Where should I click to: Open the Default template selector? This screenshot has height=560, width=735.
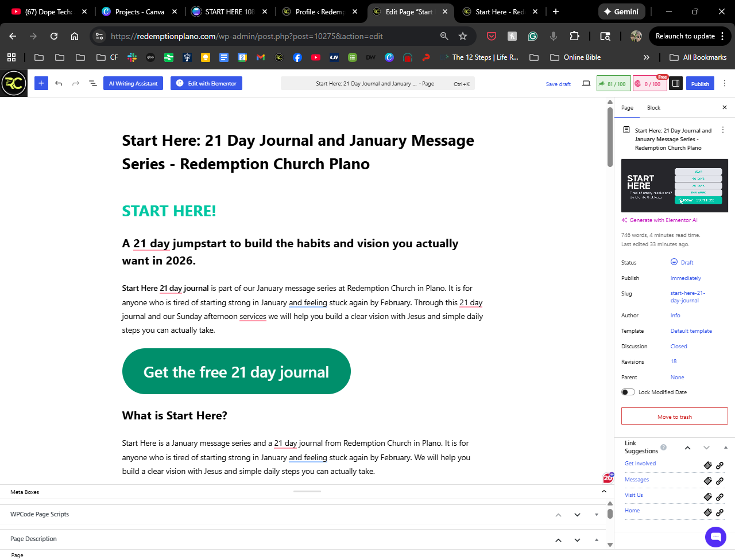[x=691, y=331]
